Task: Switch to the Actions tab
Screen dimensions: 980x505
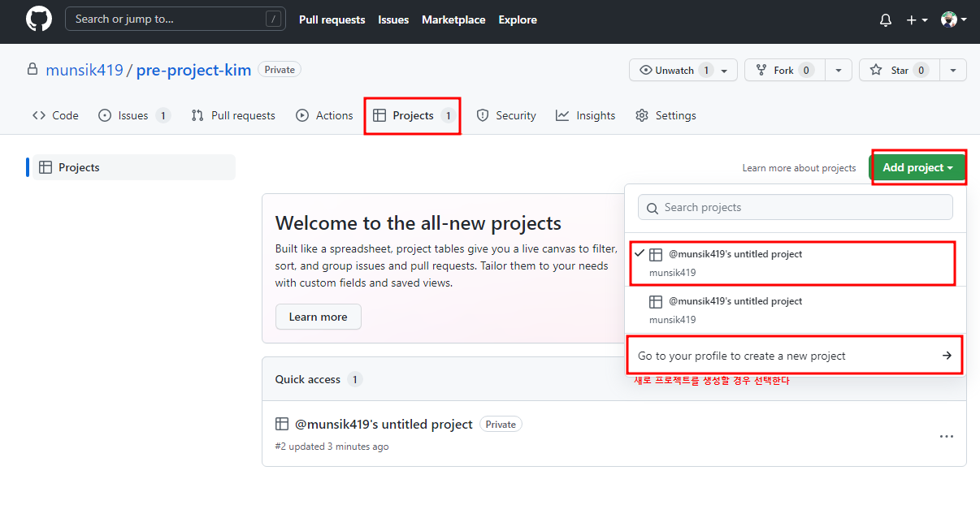Action: [x=324, y=115]
